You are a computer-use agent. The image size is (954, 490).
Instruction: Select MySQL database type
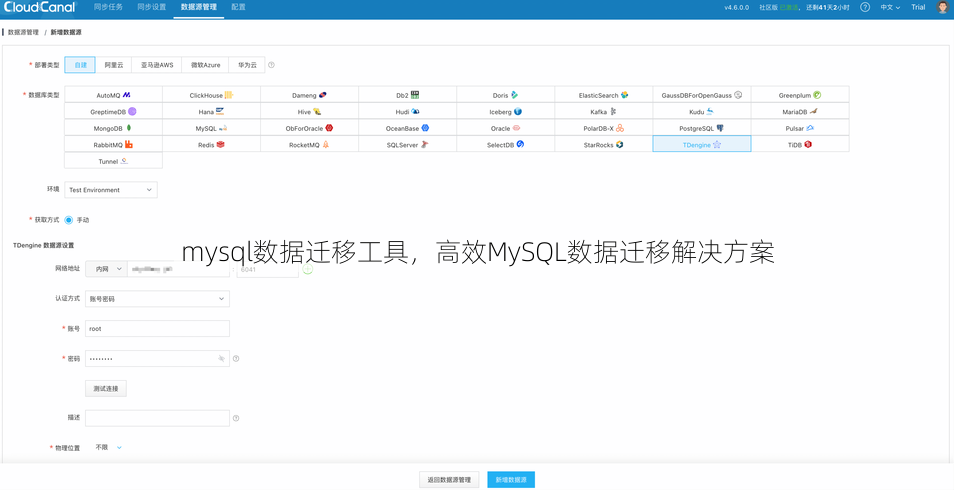211,127
